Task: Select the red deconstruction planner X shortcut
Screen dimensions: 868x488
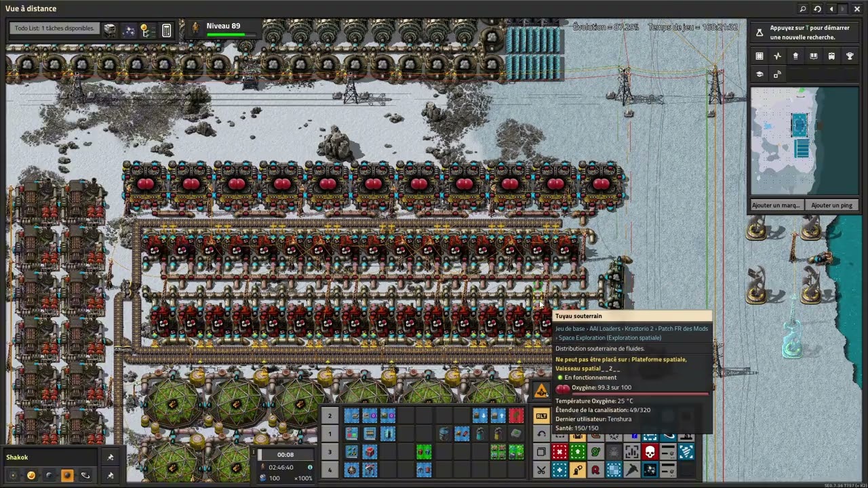Action: tap(559, 451)
